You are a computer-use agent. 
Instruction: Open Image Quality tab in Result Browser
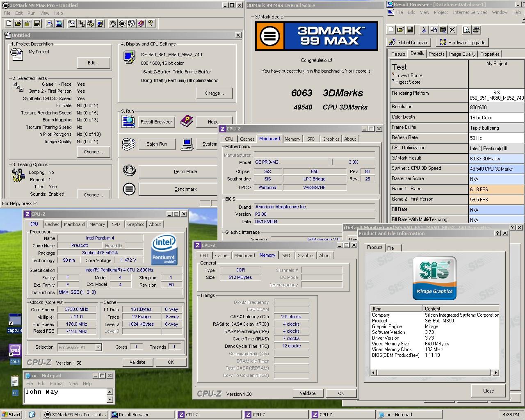click(x=462, y=54)
